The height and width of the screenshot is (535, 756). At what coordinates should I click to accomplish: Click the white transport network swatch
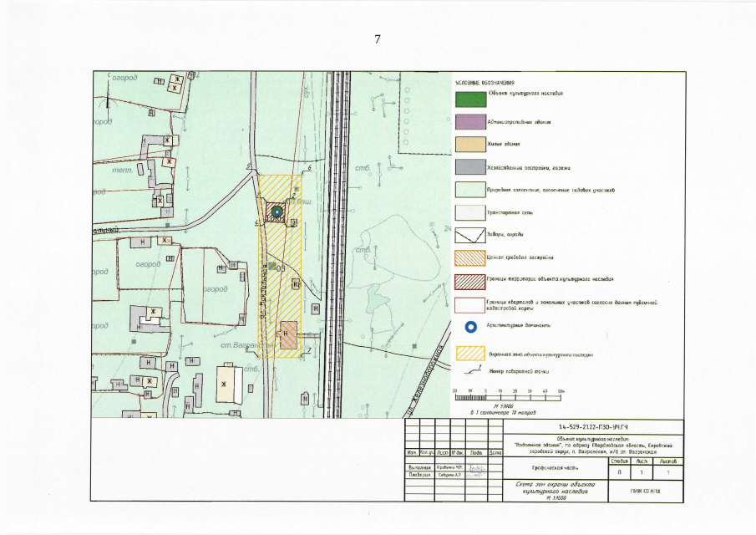(x=469, y=213)
